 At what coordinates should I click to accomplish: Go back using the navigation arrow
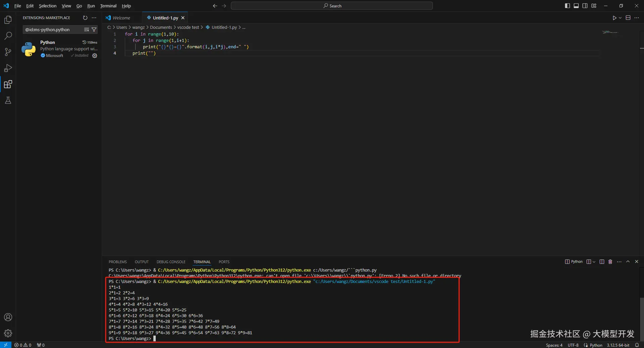(215, 6)
